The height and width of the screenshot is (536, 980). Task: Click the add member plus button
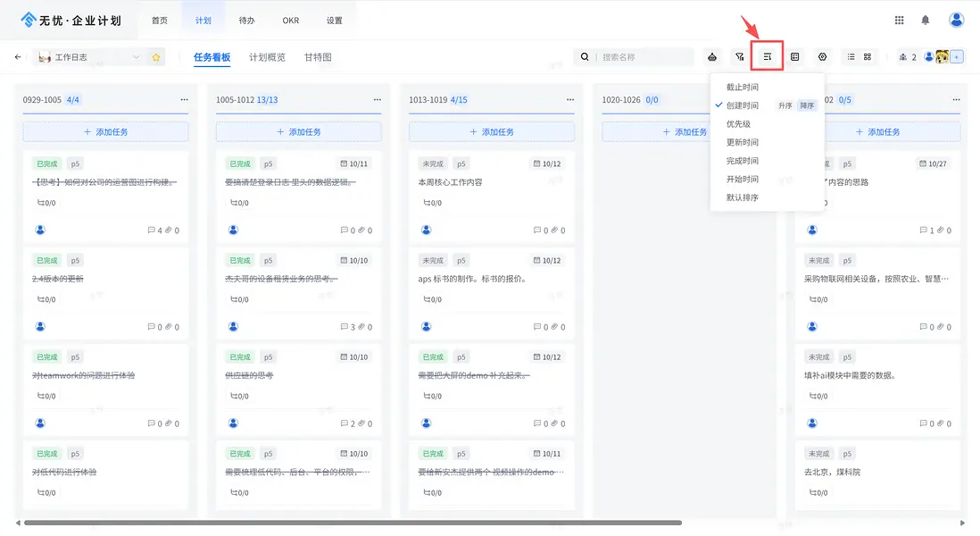956,57
